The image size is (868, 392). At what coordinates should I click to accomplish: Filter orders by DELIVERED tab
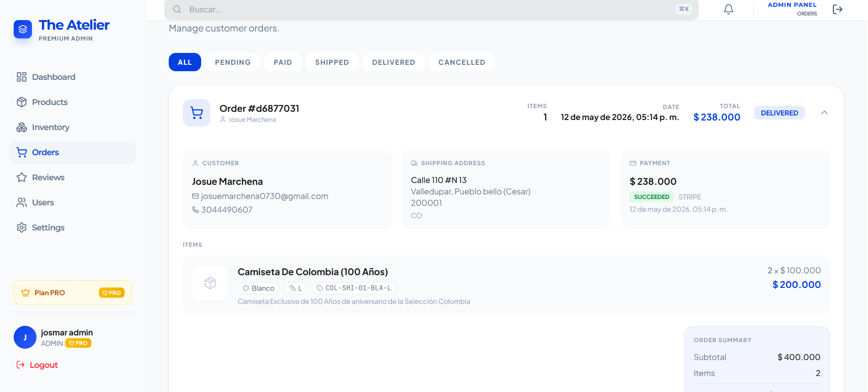coord(394,62)
